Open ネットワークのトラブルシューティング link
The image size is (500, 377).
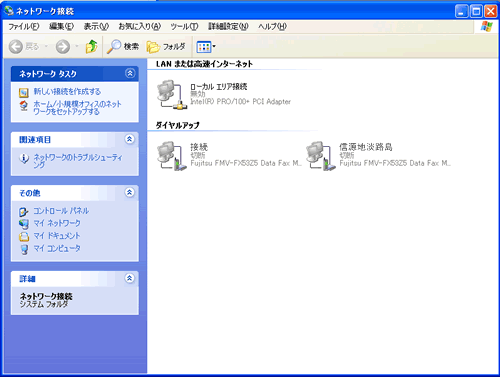pyautogui.click(x=78, y=161)
